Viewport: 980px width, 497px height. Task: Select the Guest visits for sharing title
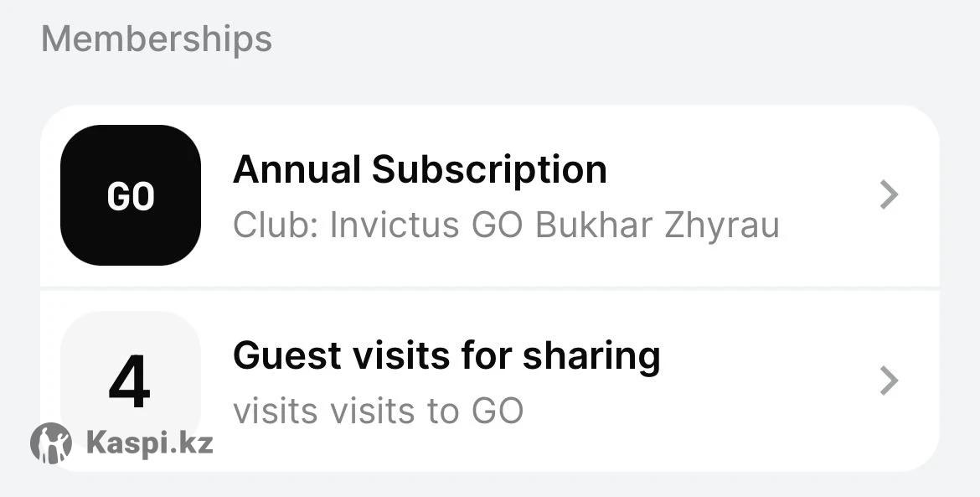click(x=446, y=355)
